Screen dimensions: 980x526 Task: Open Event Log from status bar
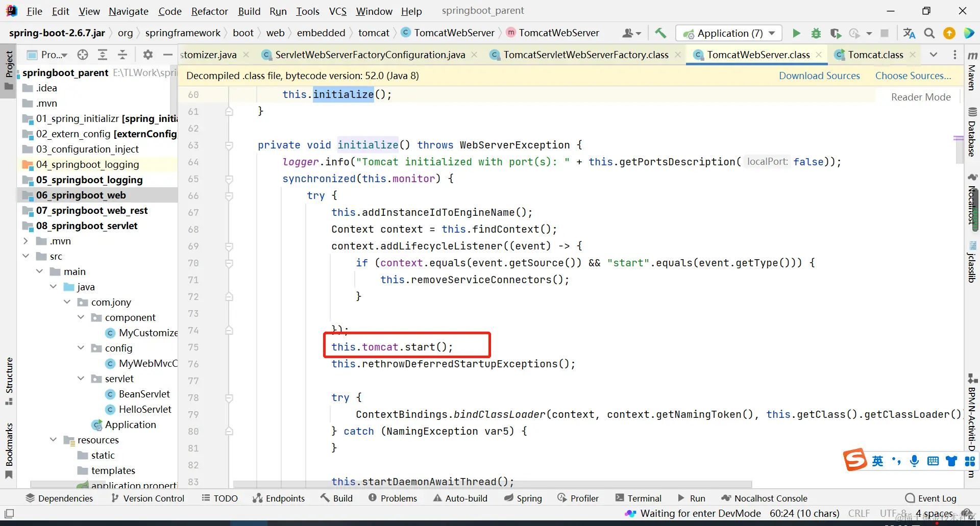[930, 498]
